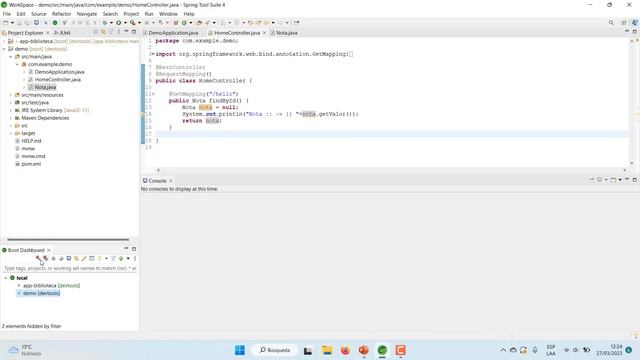Expand the folded import section in editor
The width and height of the screenshot is (640, 360).
click(153, 54)
